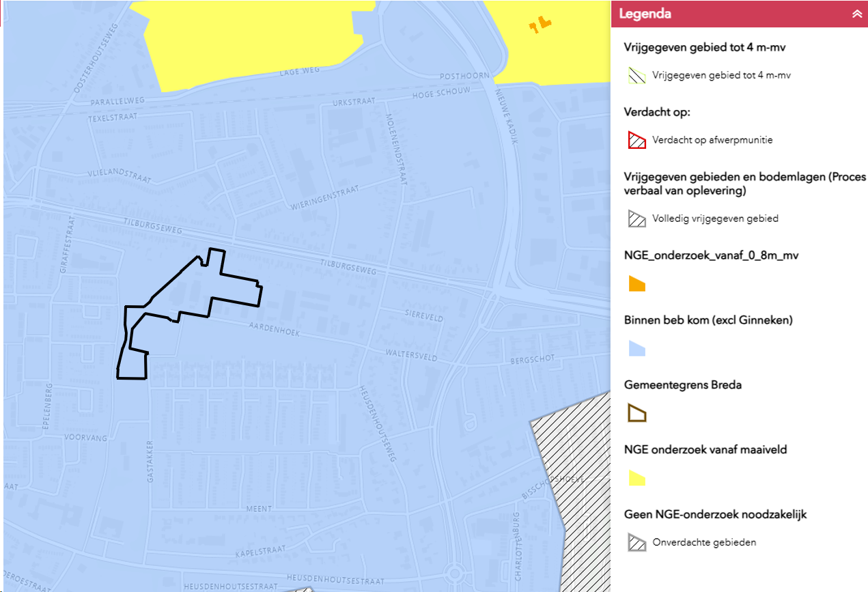Click the 'Geen NGE-onderzoek noodzakelijk' heading
868x592 pixels.
pyautogui.click(x=716, y=514)
